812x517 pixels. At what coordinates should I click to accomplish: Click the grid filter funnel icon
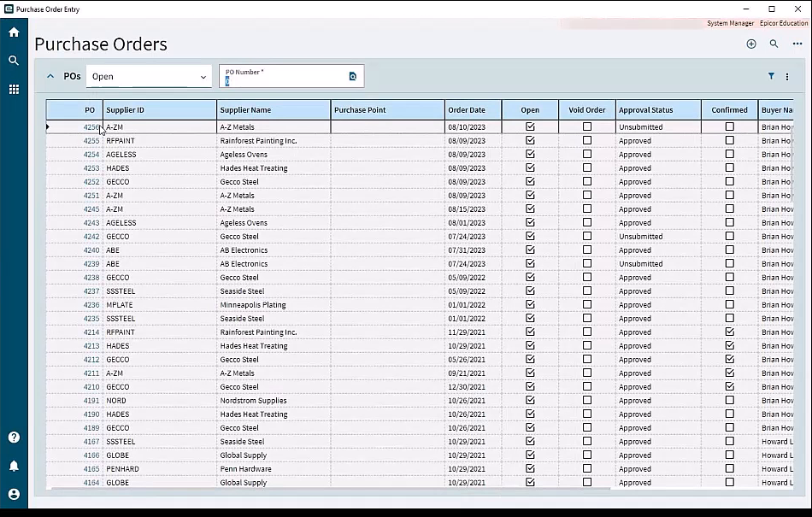point(771,76)
